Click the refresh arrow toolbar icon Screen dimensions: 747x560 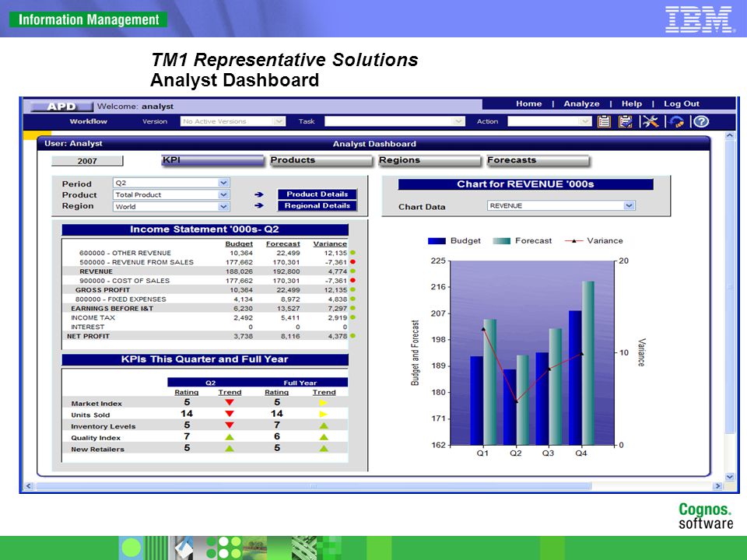(x=676, y=121)
